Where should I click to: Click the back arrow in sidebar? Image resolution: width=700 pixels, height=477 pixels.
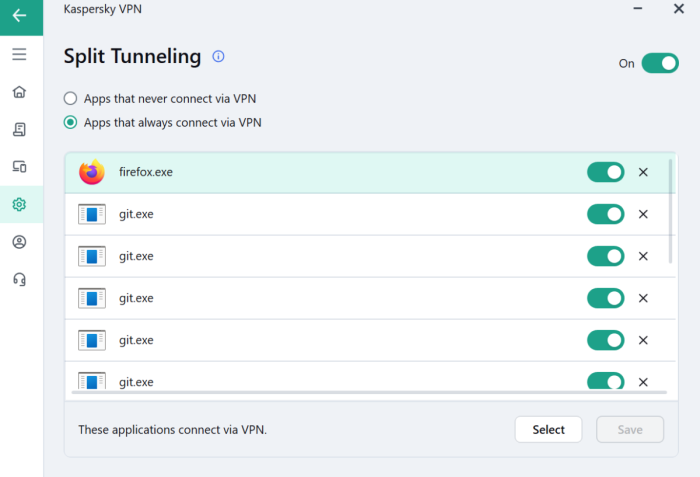pyautogui.click(x=19, y=16)
